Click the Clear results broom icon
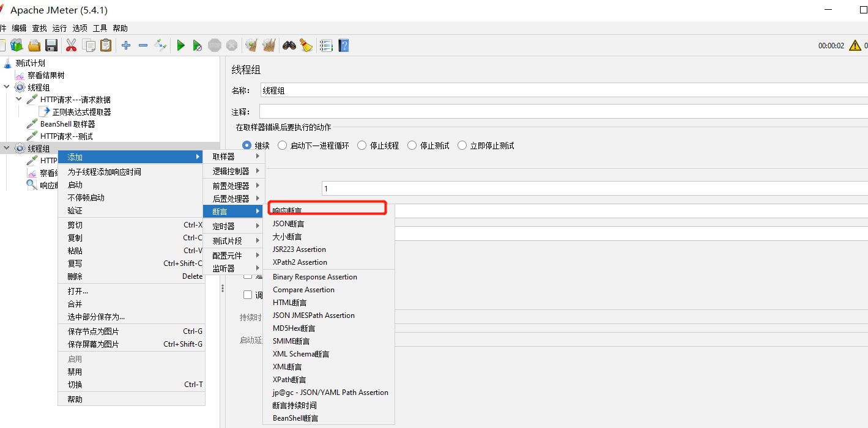 pyautogui.click(x=251, y=45)
